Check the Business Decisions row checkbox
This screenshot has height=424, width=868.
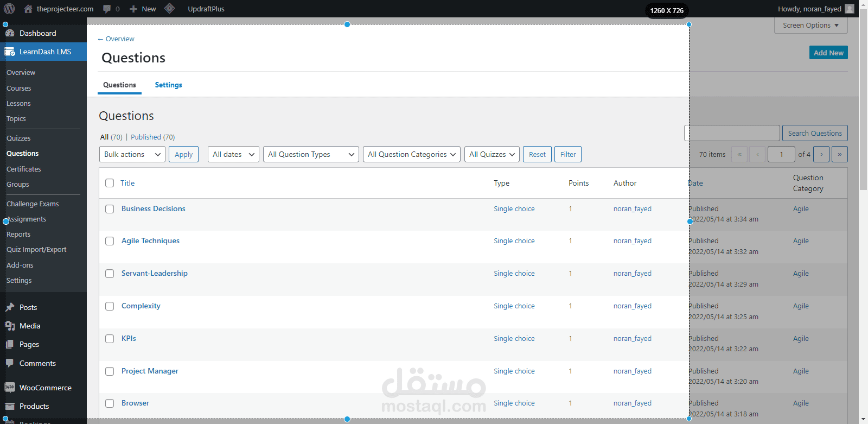point(110,209)
